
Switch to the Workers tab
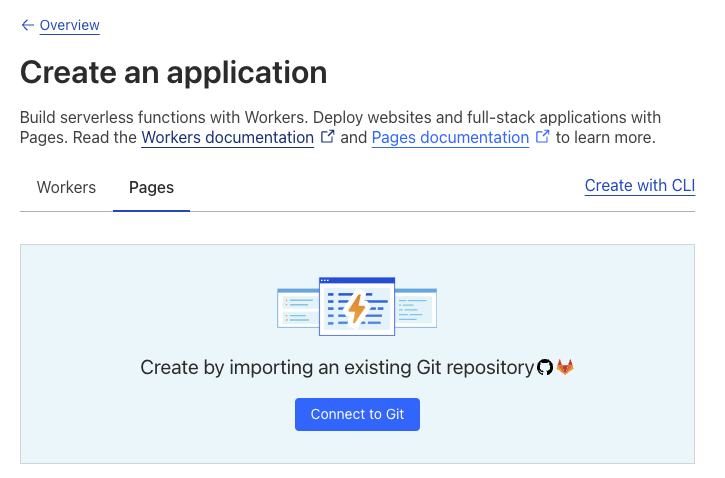(x=67, y=187)
